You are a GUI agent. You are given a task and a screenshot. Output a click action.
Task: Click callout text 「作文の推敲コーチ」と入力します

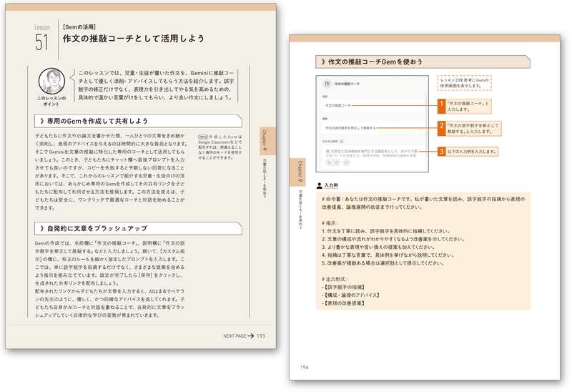468,106
